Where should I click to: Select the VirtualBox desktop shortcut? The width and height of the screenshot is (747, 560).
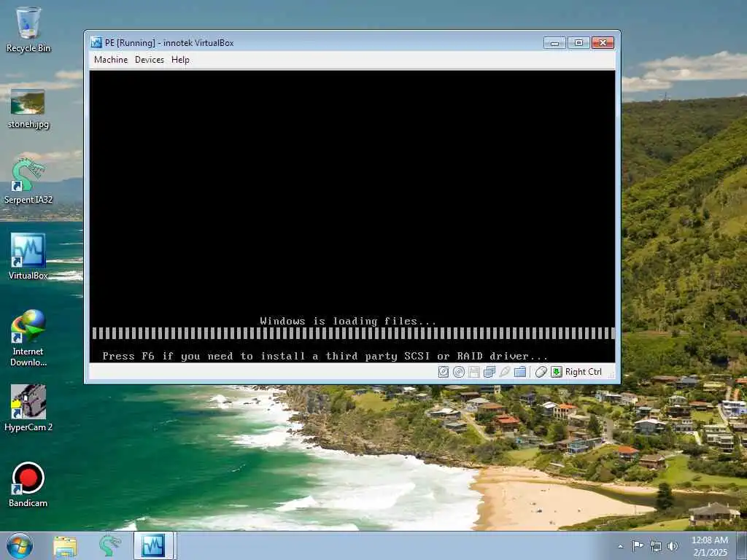28,256
